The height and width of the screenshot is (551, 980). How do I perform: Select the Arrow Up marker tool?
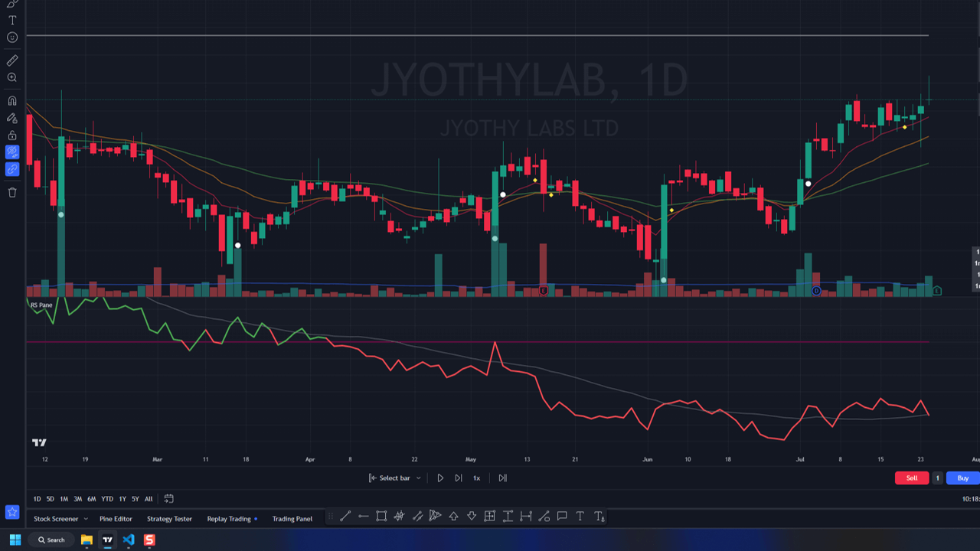click(453, 516)
